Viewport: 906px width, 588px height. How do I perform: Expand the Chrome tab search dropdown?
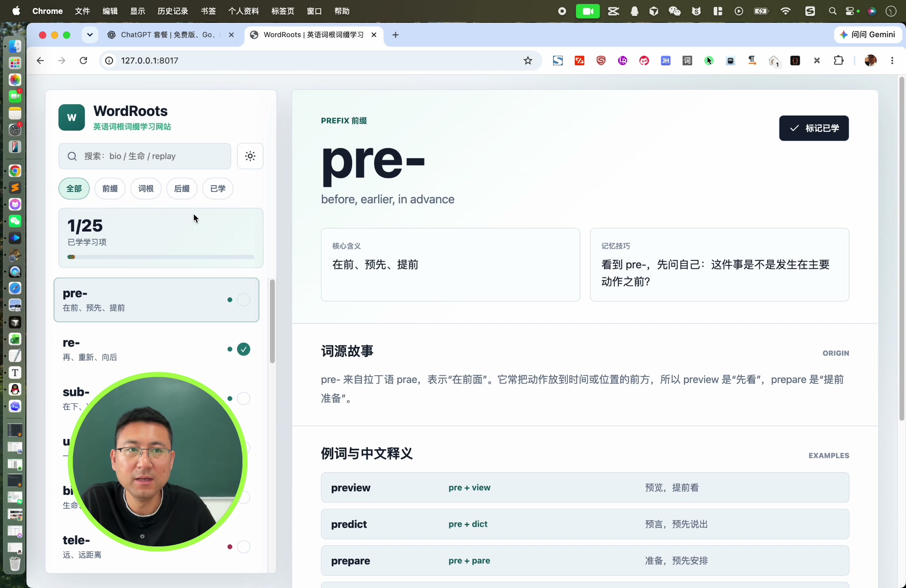pos(90,35)
